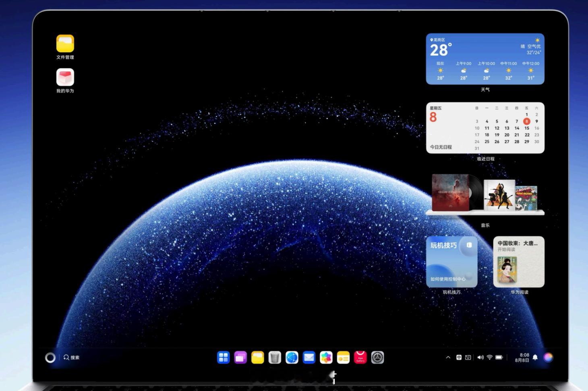Screen dimensions: 588x391
Task: Click the speaker volume tray icon
Action: 480,358
